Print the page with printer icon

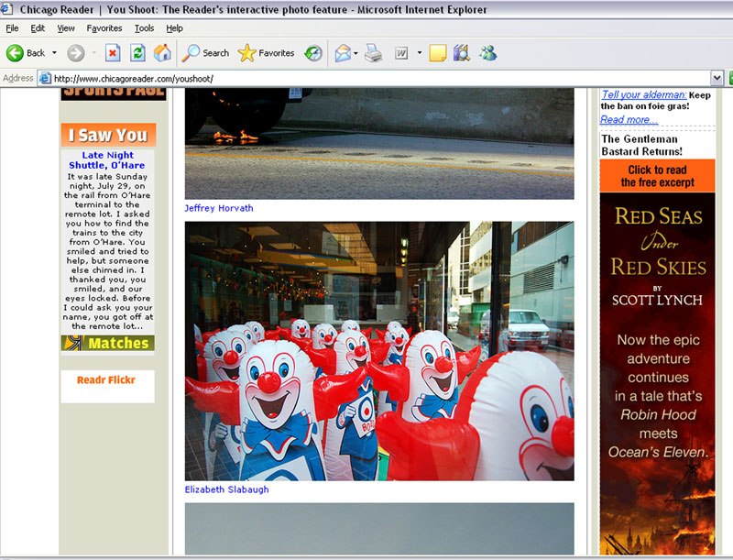coord(373,53)
